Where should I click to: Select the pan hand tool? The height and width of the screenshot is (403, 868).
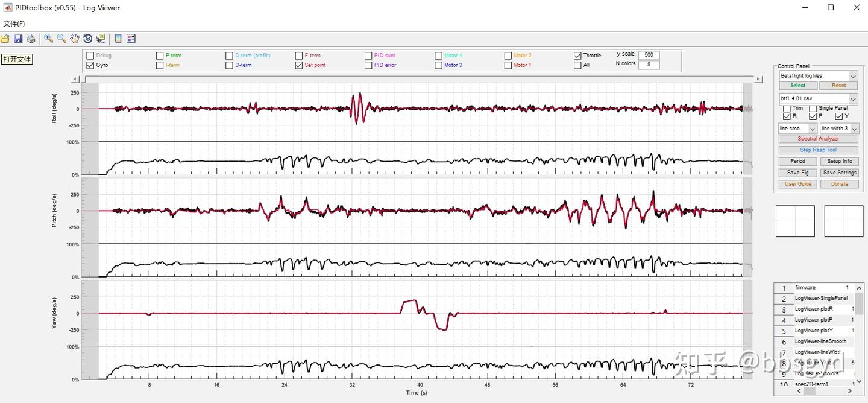[75, 39]
